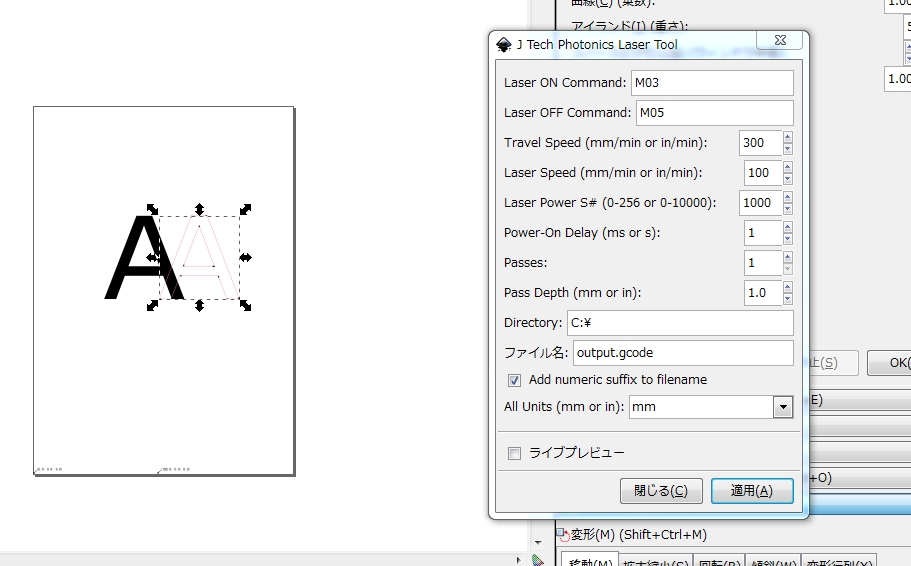Click the 閉じる(C) button

[661, 491]
